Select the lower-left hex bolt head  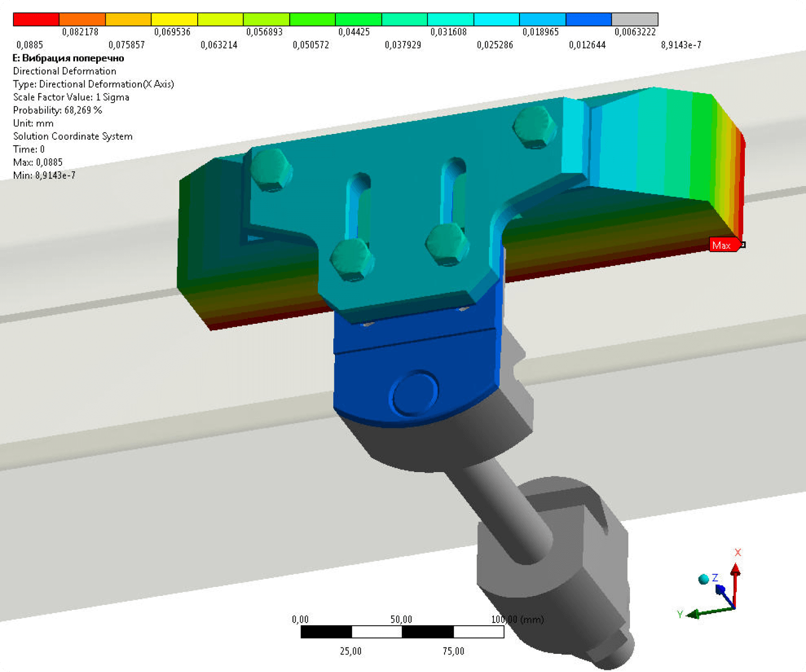pyautogui.click(x=351, y=260)
